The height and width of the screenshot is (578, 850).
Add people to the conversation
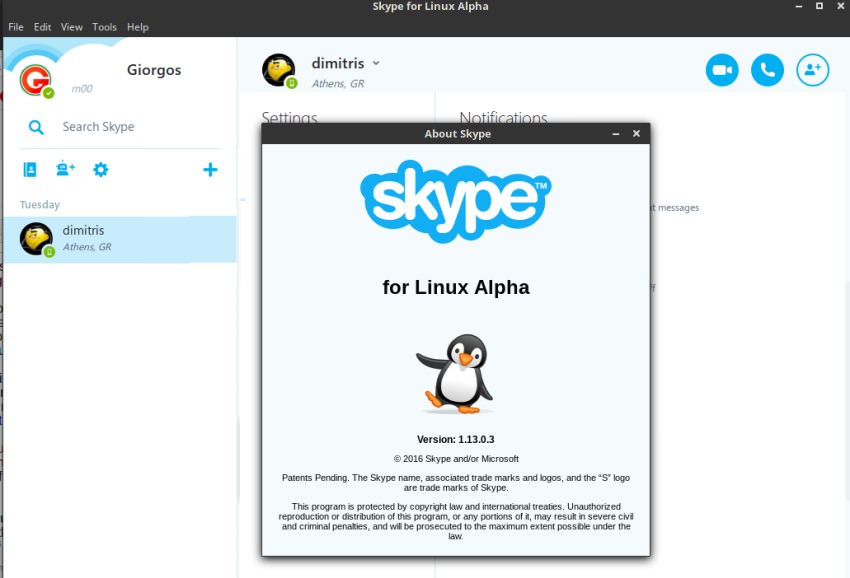[812, 70]
